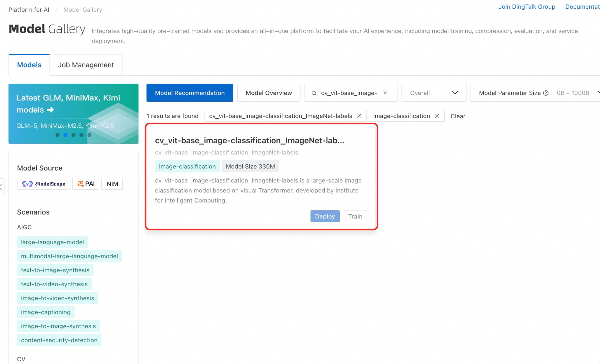Screen dimensions: 600x364
Task: Remove the image-classification filter tag
Action: coord(437,116)
